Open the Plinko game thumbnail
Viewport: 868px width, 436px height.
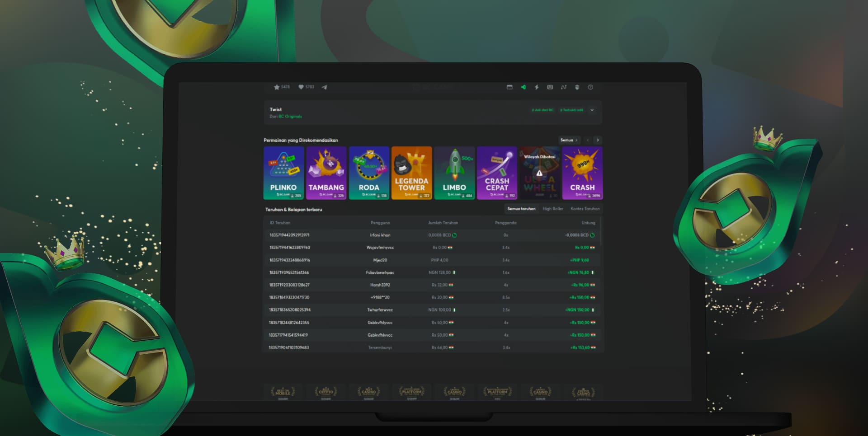tap(283, 173)
